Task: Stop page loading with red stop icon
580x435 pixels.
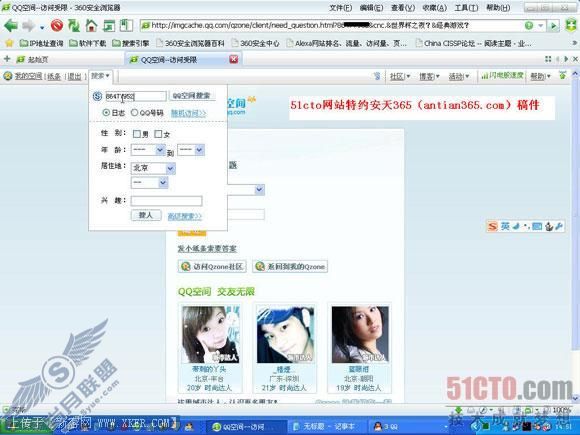Action: (x=57, y=26)
